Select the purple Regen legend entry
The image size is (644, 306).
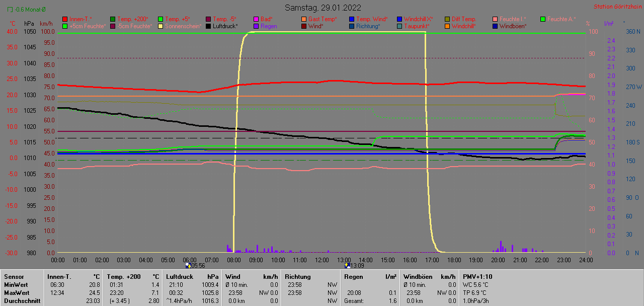[x=265, y=26]
